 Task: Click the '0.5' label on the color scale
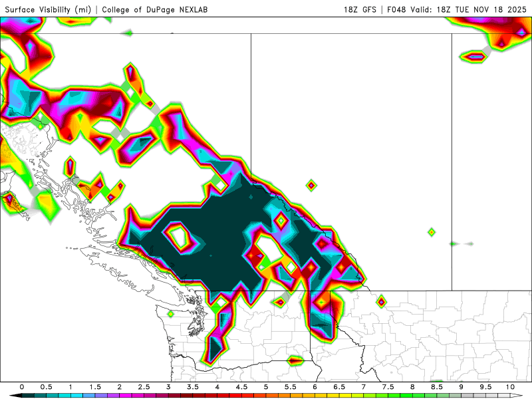[46, 387]
